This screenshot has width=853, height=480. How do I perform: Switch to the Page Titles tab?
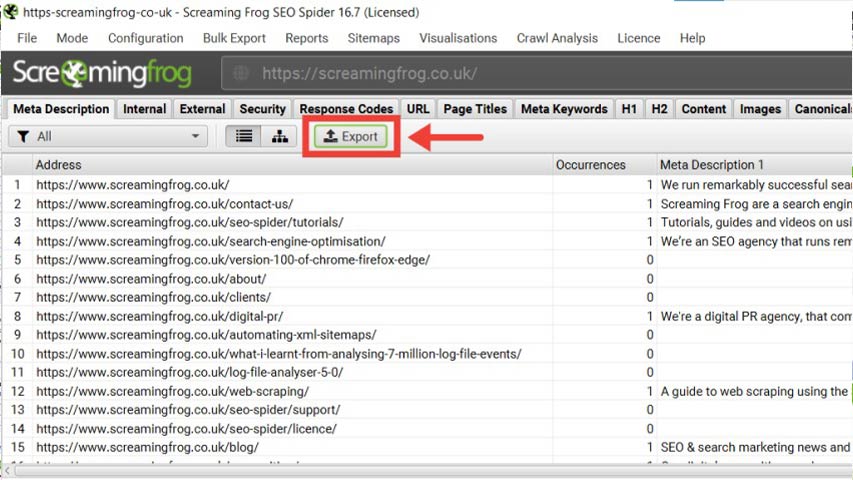pyautogui.click(x=475, y=109)
